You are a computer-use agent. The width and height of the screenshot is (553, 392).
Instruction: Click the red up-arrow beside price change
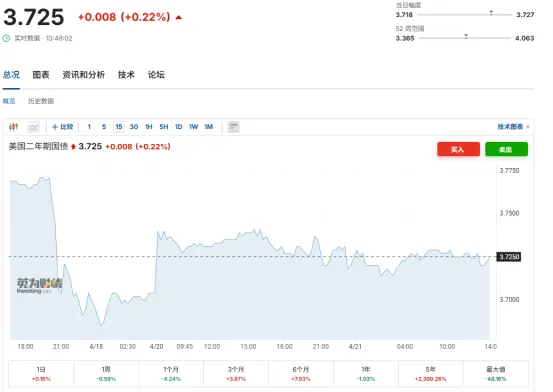[x=179, y=17]
